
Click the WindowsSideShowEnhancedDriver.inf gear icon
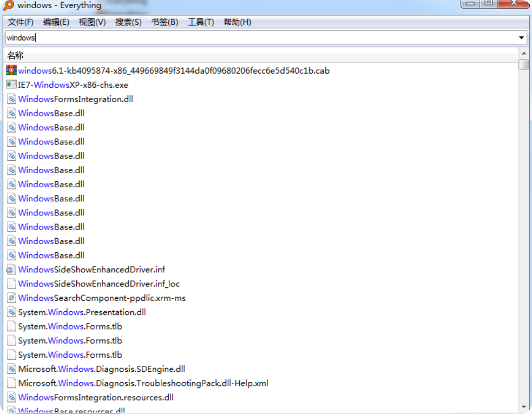[11, 270]
